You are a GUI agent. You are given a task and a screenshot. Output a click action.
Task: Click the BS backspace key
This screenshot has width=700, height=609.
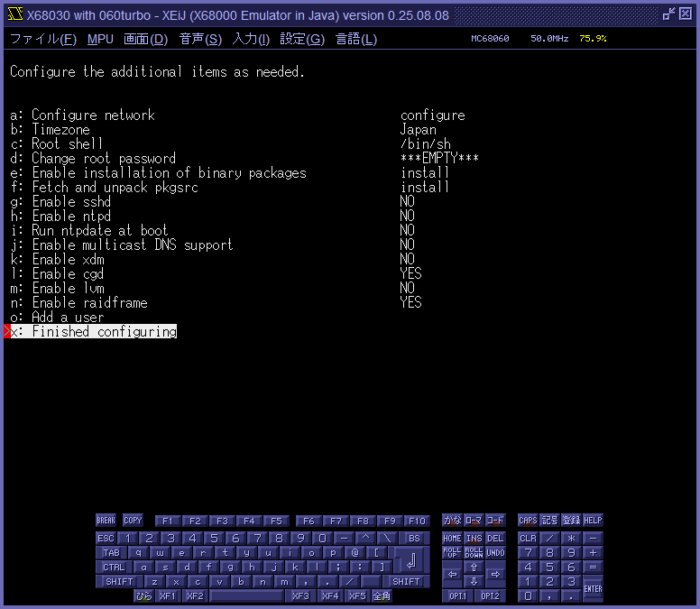[x=414, y=538]
